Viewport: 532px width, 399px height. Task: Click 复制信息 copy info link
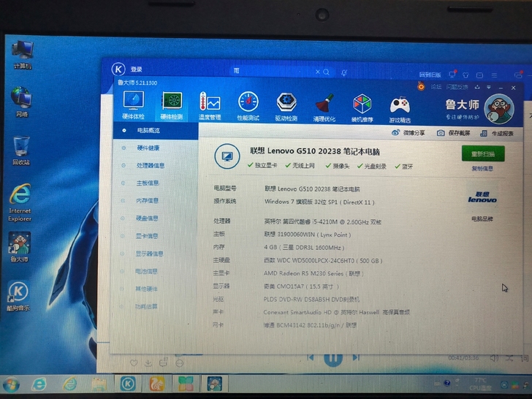click(482, 169)
